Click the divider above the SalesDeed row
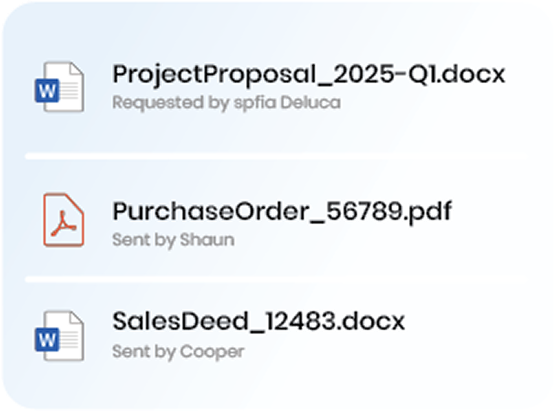 277,279
